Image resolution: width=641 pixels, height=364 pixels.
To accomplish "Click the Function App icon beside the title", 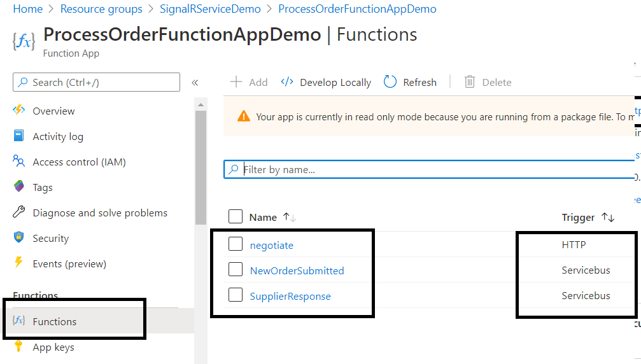I will point(24,41).
